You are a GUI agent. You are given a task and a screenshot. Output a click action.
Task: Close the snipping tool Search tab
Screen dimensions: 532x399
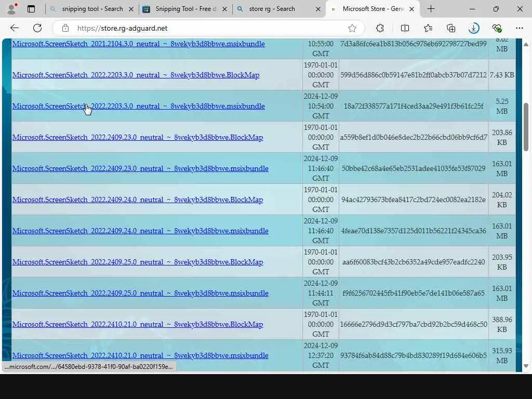(x=131, y=9)
